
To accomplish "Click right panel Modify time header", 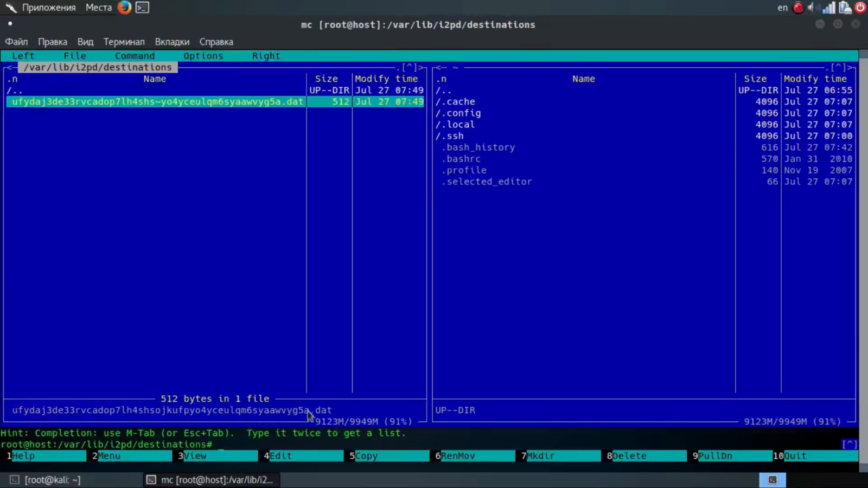I will 815,79.
